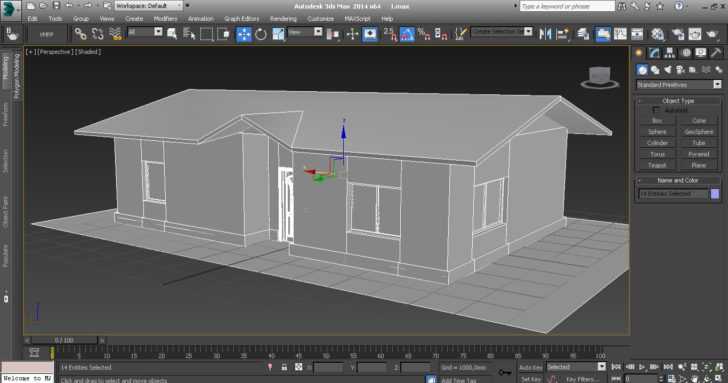Click the Select and Link chain icon
728x383 pixels.
pos(80,34)
